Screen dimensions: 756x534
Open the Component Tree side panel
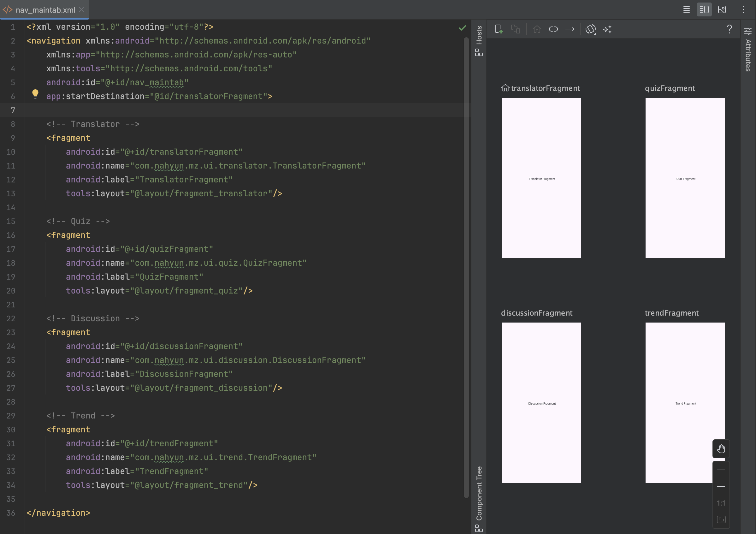(479, 498)
